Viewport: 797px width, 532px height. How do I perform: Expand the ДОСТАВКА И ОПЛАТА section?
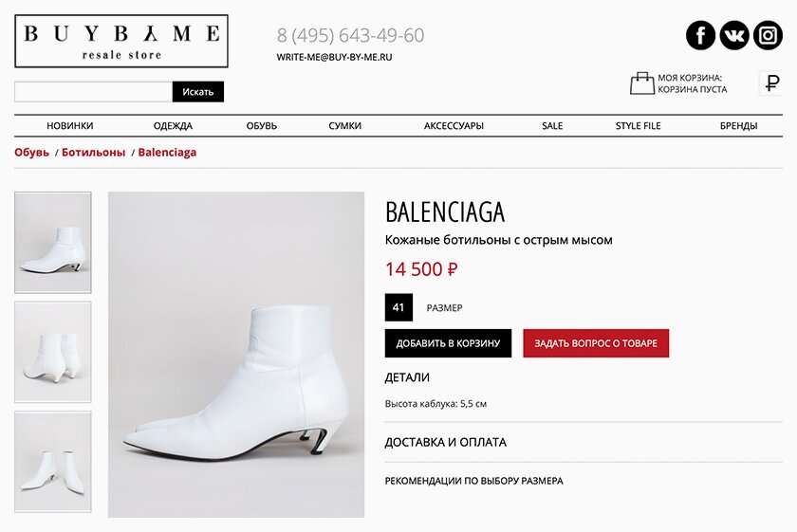tap(446, 442)
